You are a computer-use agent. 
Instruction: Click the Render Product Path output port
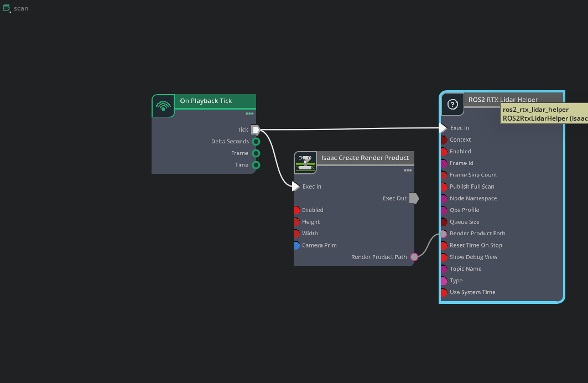(x=414, y=257)
